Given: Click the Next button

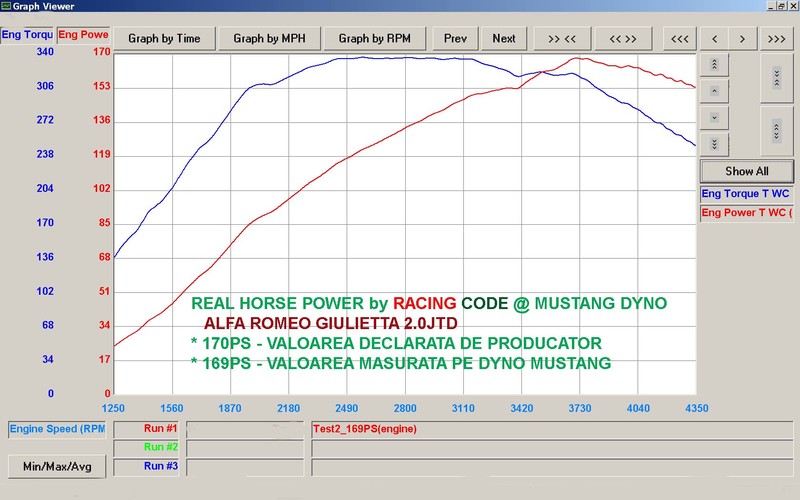Looking at the screenshot, I should pyautogui.click(x=504, y=39).
